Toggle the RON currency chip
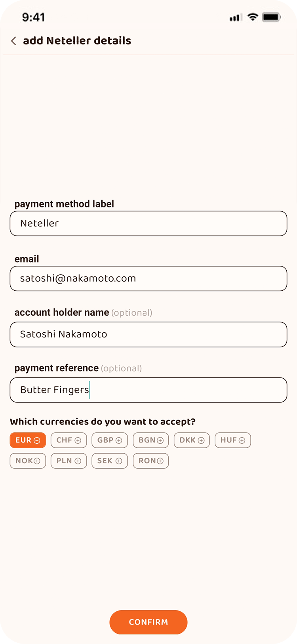297x644 pixels. (x=151, y=461)
